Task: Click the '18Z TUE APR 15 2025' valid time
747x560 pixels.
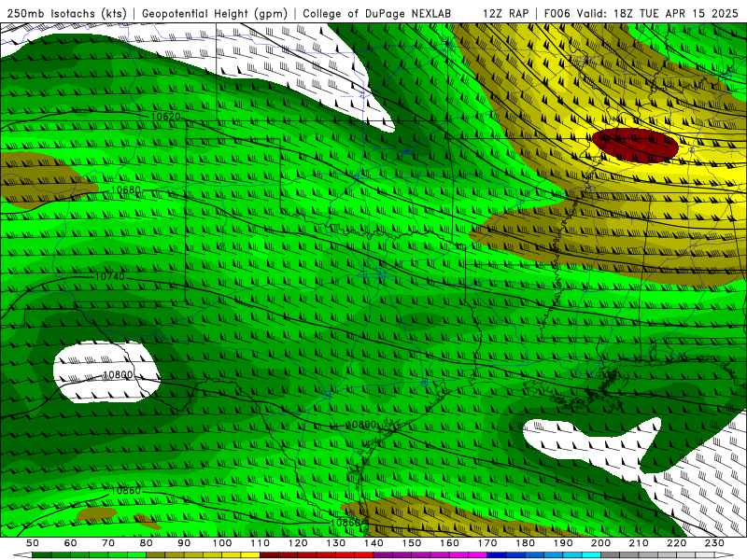Action: click(x=675, y=13)
